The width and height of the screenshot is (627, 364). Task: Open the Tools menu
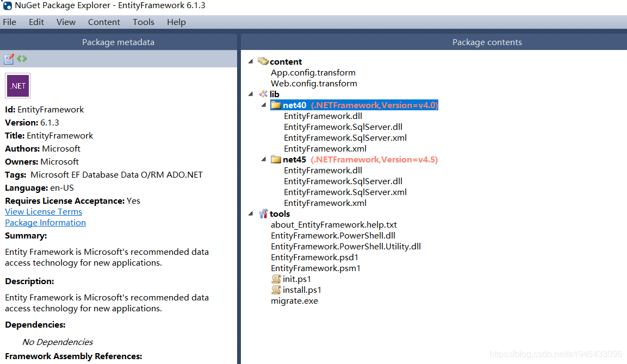coord(143,22)
